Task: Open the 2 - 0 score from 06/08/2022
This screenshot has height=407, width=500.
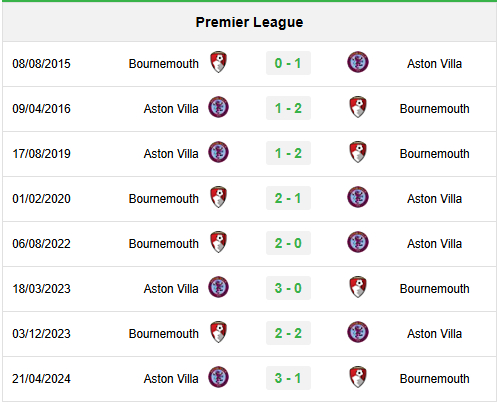Action: pyautogui.click(x=288, y=243)
